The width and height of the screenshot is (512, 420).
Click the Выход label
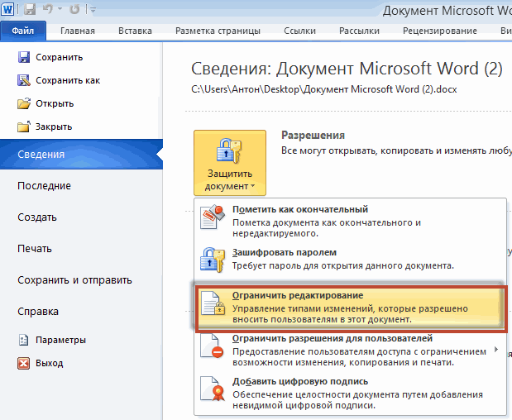pos(50,363)
